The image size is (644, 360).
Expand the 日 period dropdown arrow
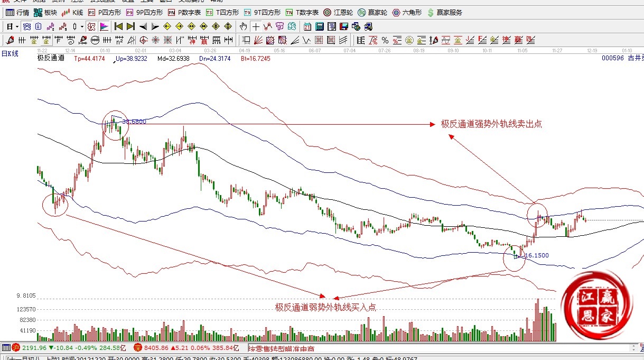pos(17,26)
